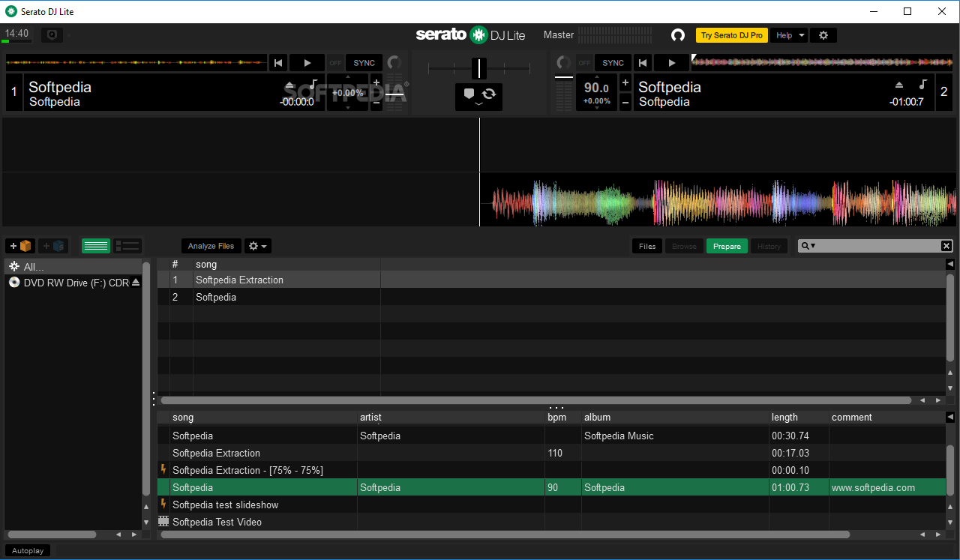This screenshot has height=560, width=960.
Task: Open the Browse panel tab
Action: pyautogui.click(x=684, y=246)
